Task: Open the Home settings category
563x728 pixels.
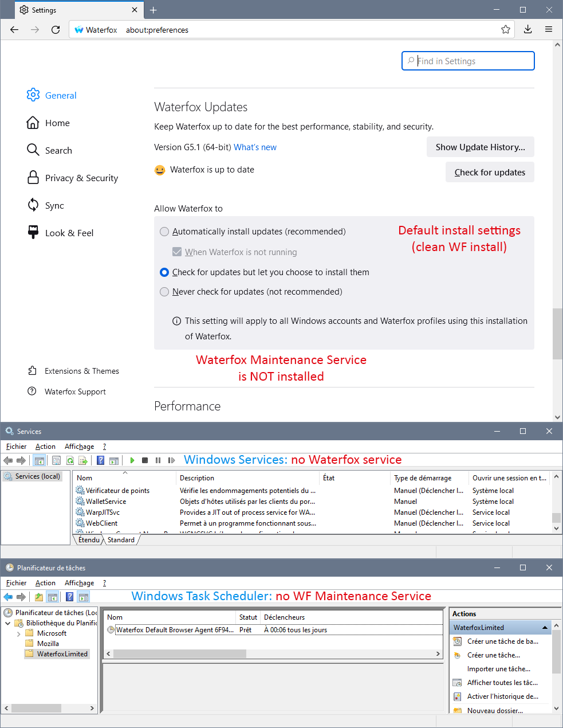Action: (x=48, y=123)
